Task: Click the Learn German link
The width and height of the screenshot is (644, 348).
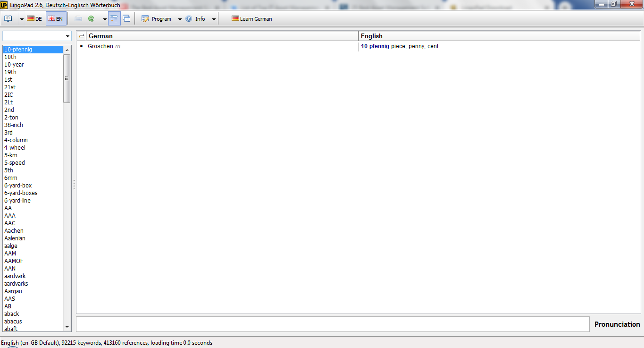Action: (x=252, y=19)
